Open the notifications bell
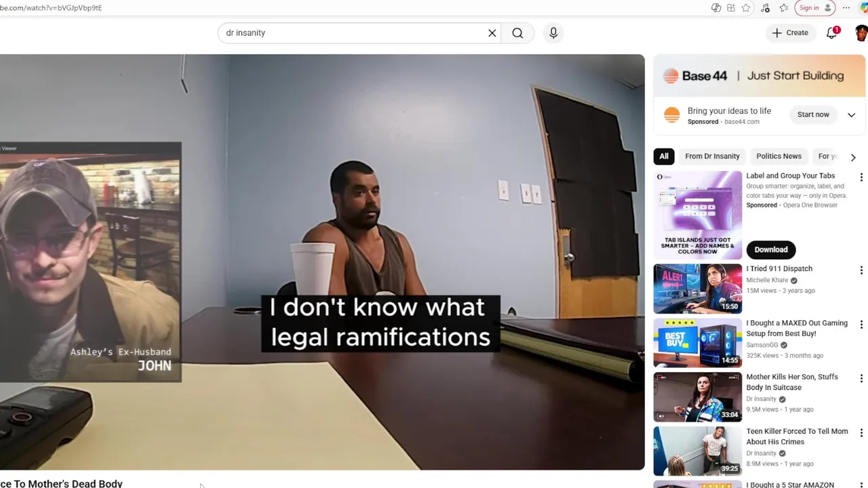This screenshot has height=488, width=868. tap(832, 33)
